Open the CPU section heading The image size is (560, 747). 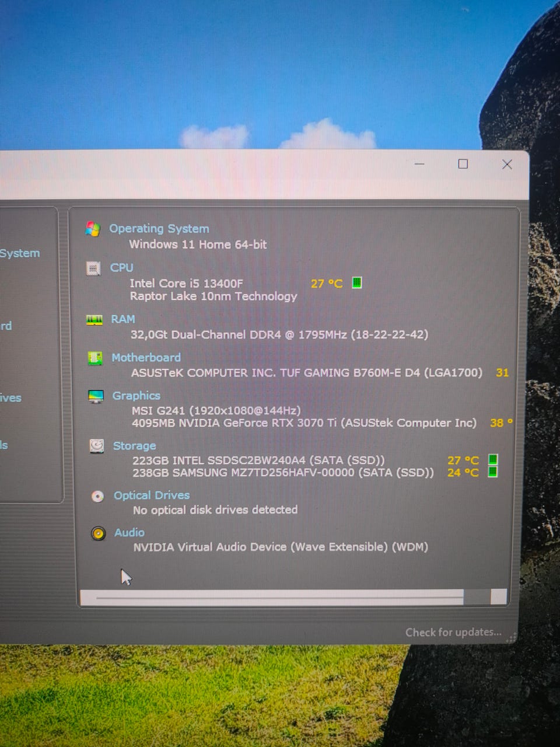tap(122, 267)
